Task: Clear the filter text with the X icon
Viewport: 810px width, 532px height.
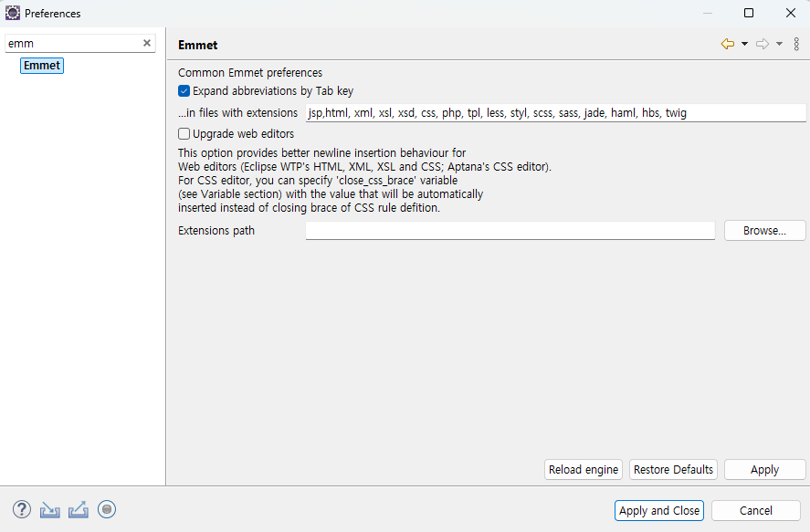Action: (147, 43)
